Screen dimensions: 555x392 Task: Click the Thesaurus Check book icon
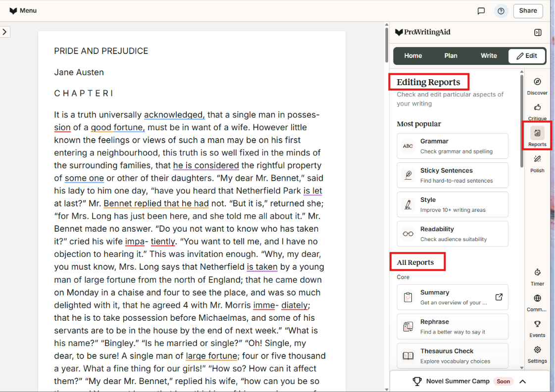click(408, 356)
